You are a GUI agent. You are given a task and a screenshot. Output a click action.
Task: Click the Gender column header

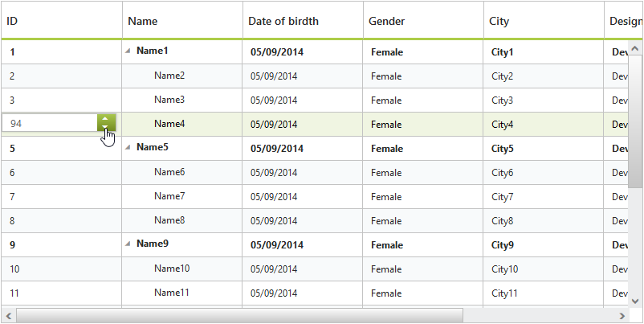click(x=423, y=21)
